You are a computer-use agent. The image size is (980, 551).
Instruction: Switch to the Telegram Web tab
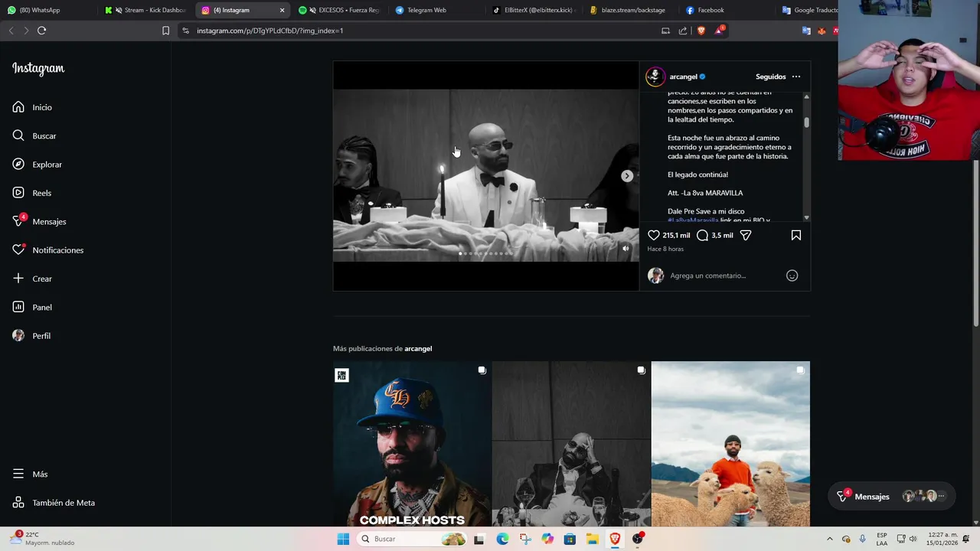pos(435,10)
